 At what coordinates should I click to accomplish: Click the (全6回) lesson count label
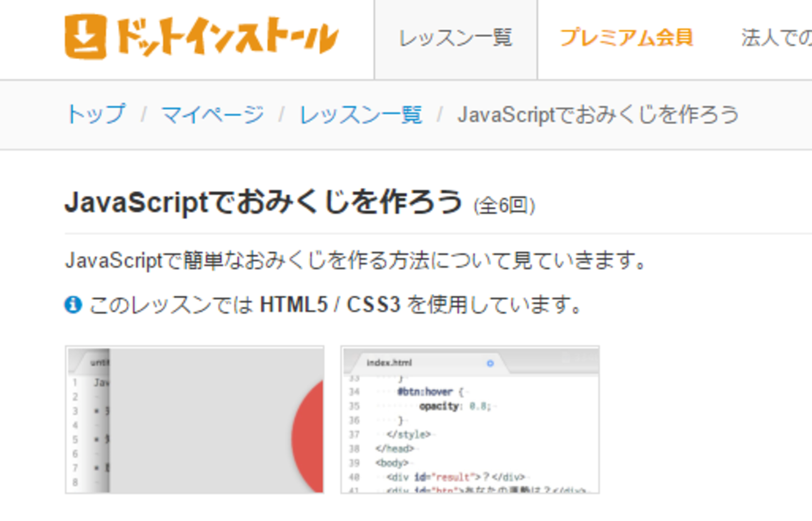point(504,206)
